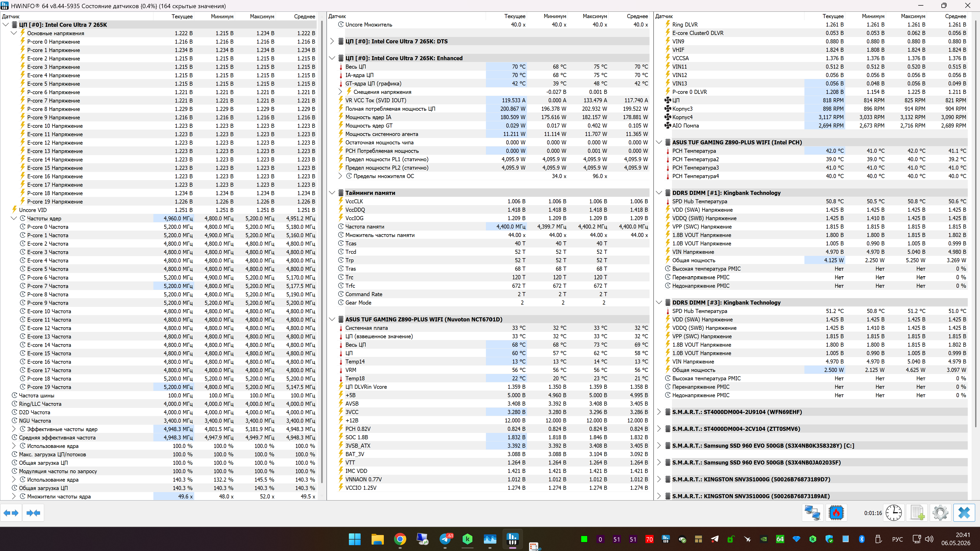Open File Explorer from the taskbar
980x551 pixels.
click(377, 539)
